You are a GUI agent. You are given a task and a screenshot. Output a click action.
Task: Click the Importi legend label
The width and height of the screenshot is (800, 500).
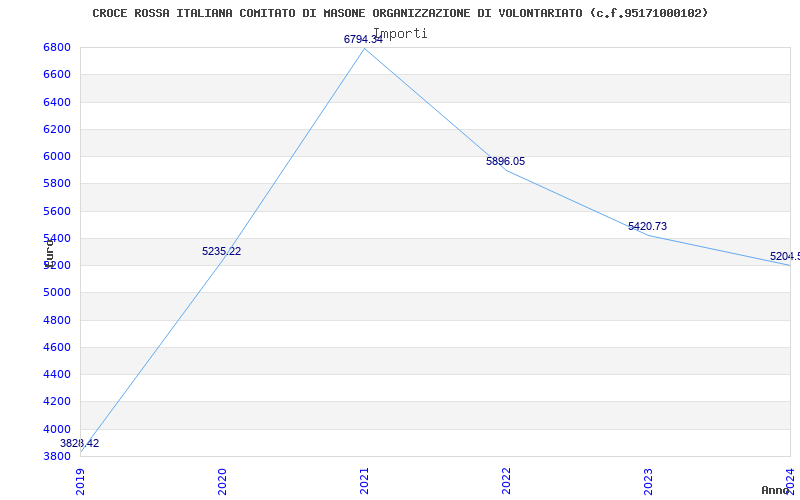[x=401, y=33]
